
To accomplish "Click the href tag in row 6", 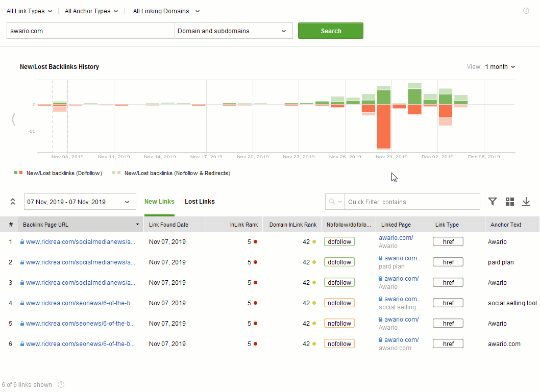I will tap(448, 344).
